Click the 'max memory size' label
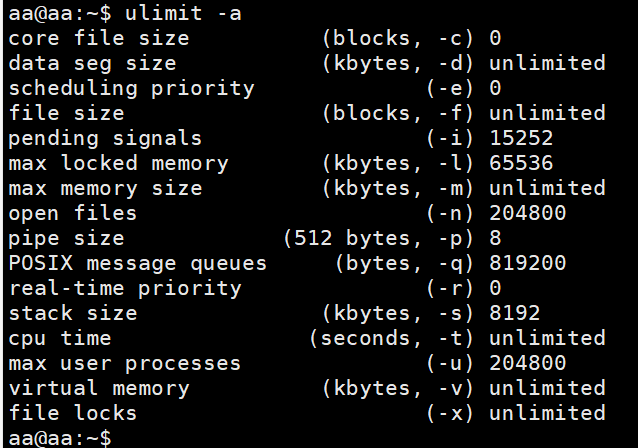Image resolution: width=638 pixels, height=448 pixels. 105,188
